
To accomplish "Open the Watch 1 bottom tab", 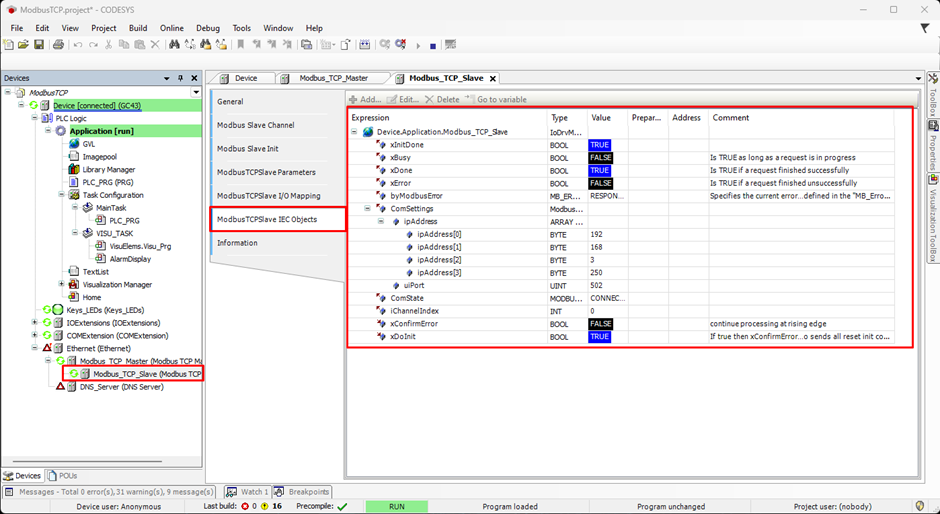I will 248,492.
